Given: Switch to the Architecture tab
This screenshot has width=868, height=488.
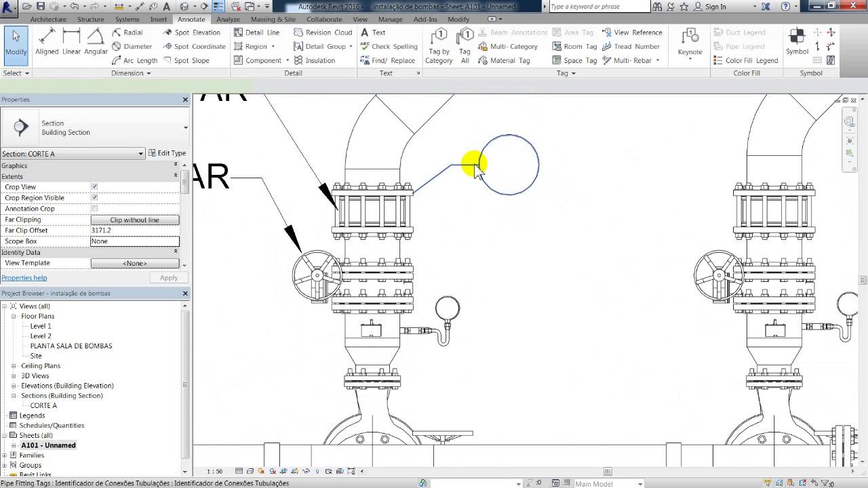Looking at the screenshot, I should 48,20.
